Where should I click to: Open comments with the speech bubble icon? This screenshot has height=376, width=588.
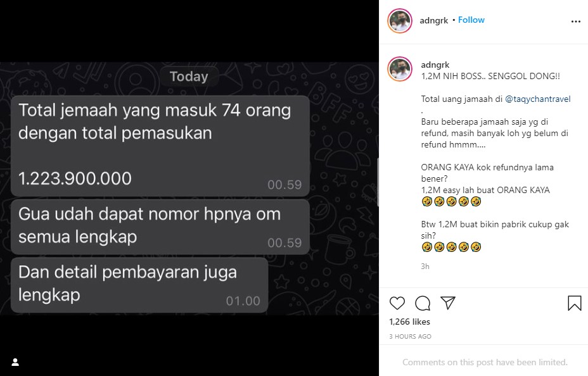pyautogui.click(x=423, y=303)
